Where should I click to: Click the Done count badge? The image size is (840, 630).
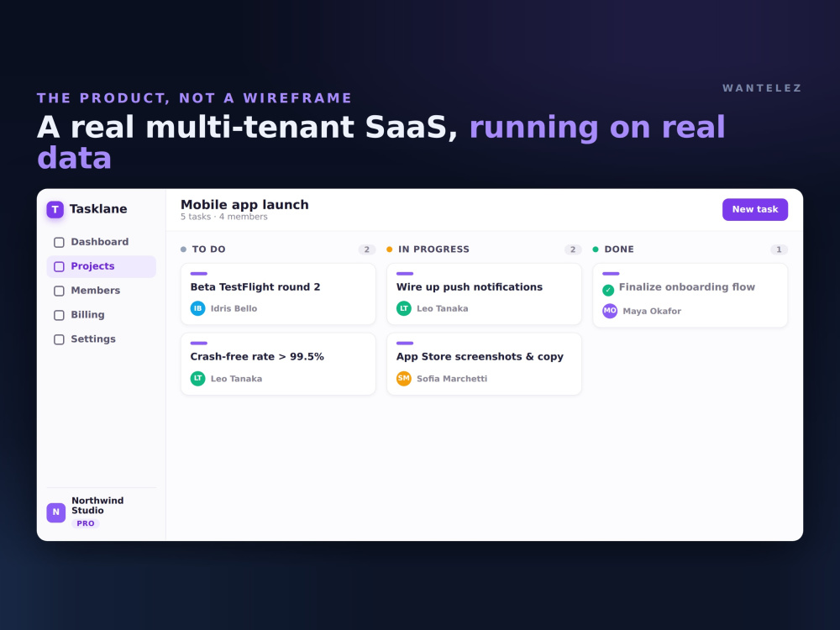click(x=779, y=249)
